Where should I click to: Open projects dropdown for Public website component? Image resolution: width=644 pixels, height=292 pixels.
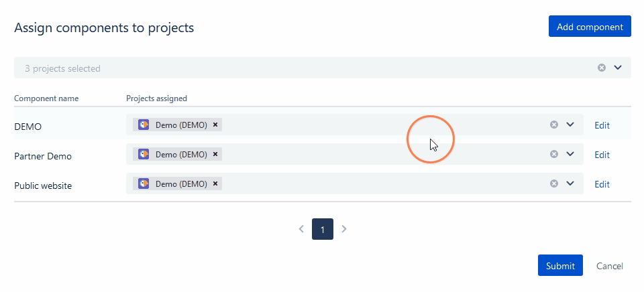[x=570, y=184]
